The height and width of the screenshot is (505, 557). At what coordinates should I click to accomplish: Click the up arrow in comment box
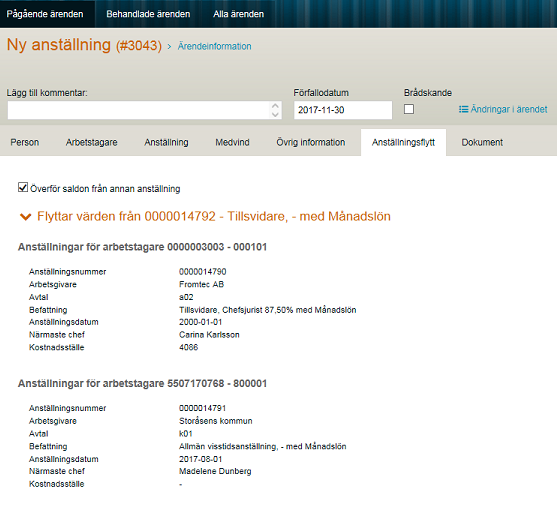pyautogui.click(x=275, y=106)
